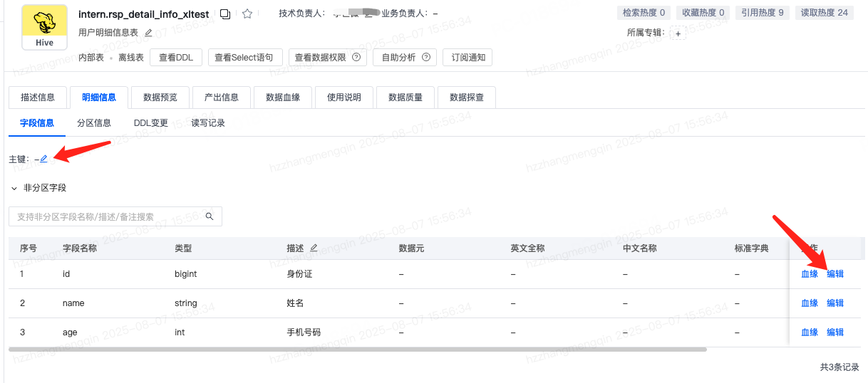
Task: Click the Hive table type logo
Action: tap(45, 28)
